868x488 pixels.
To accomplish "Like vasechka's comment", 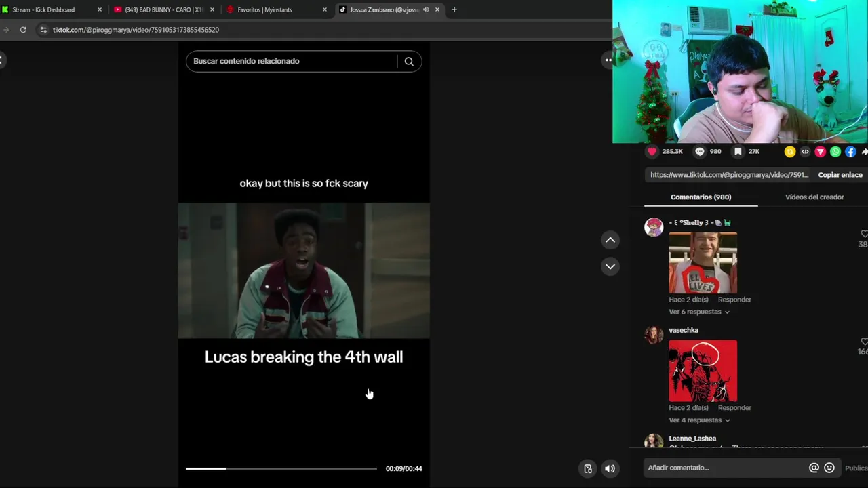I will (864, 342).
